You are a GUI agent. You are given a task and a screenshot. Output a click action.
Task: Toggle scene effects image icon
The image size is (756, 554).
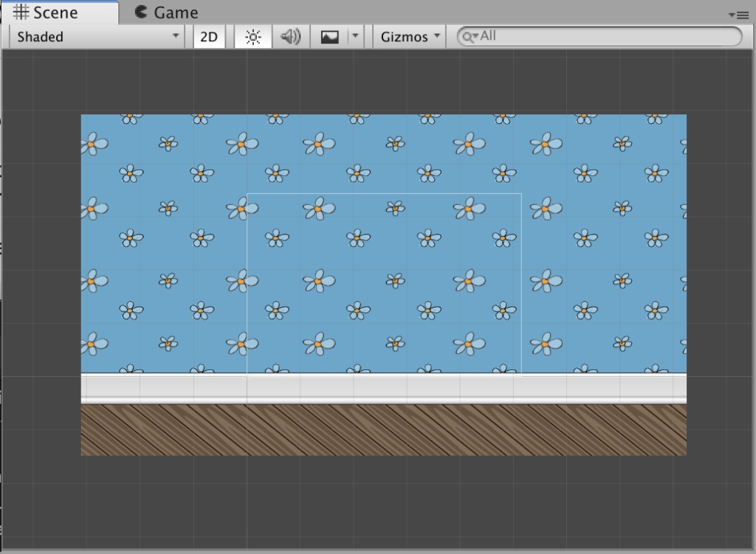pyautogui.click(x=329, y=37)
